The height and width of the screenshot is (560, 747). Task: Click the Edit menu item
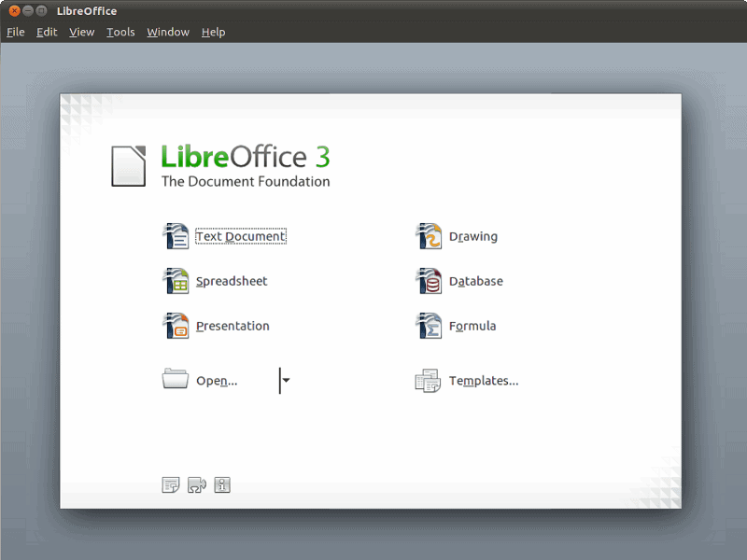(x=47, y=31)
